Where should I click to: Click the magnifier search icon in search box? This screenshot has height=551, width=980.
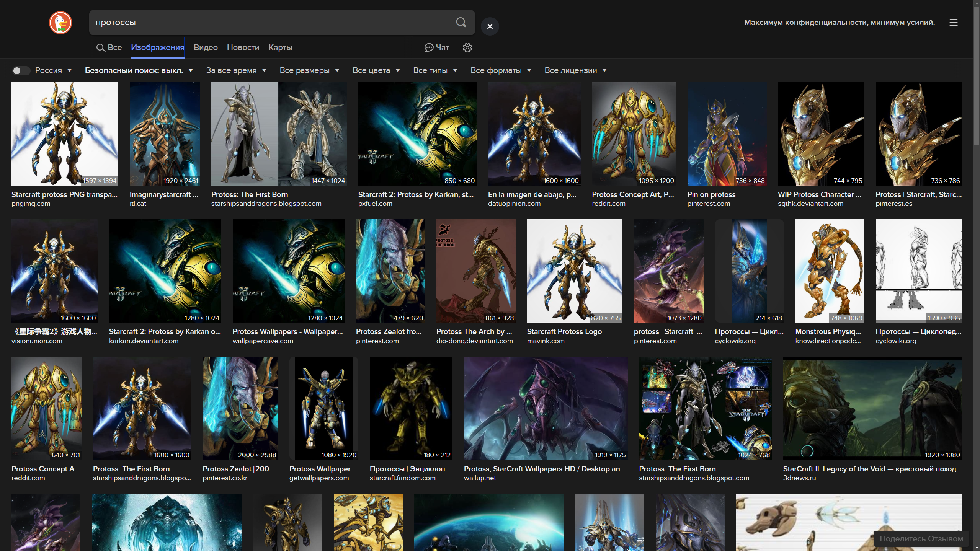461,23
